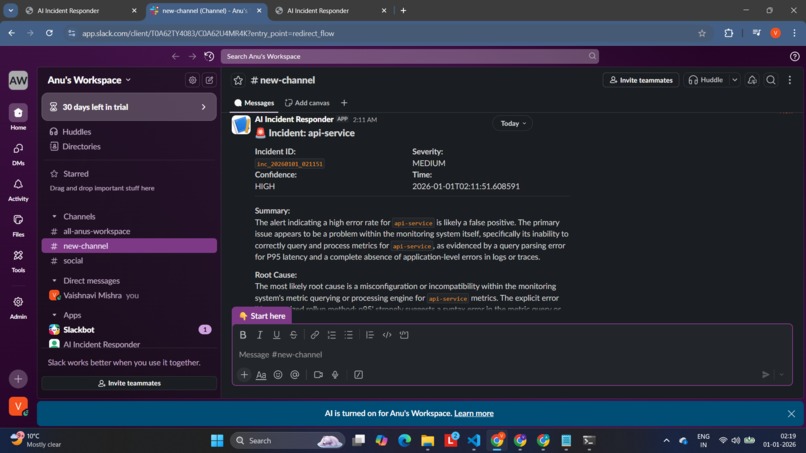Open the channel notifications bell icon
Screen dimensions: 806x453
(x=752, y=80)
